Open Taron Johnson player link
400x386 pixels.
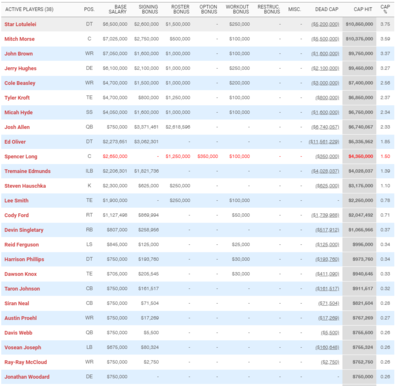(22, 288)
